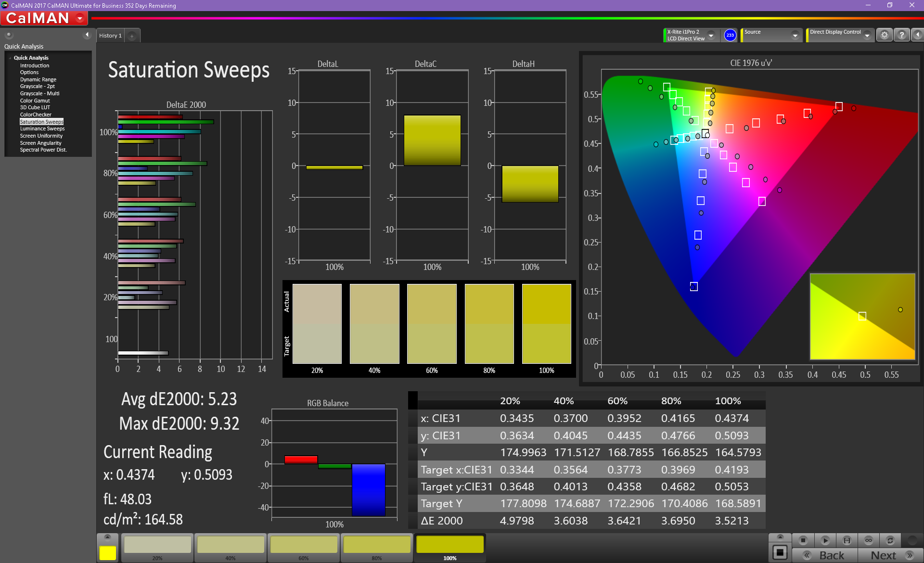Click the play read-series button

click(x=825, y=540)
